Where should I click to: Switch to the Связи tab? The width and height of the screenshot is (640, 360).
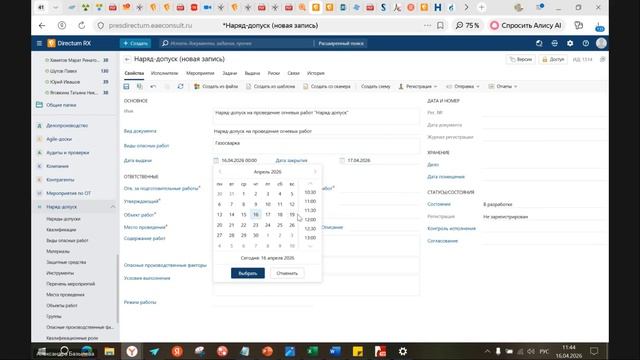293,73
